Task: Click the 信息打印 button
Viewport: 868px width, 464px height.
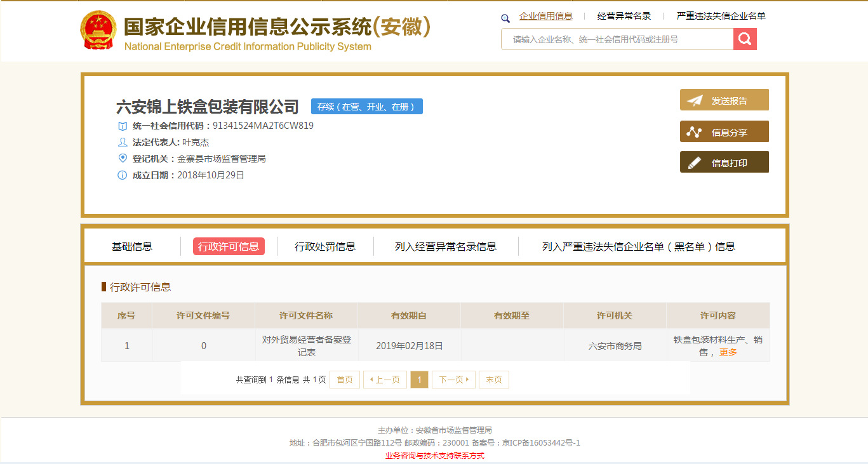Action: tap(724, 162)
